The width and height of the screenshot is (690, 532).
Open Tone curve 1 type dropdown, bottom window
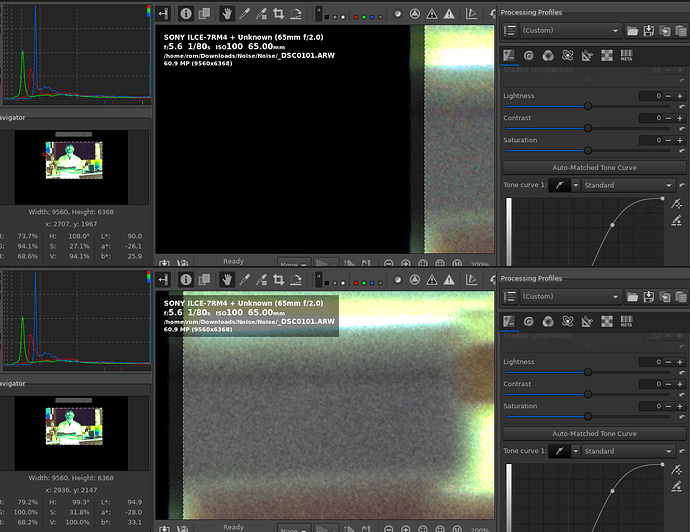point(575,451)
